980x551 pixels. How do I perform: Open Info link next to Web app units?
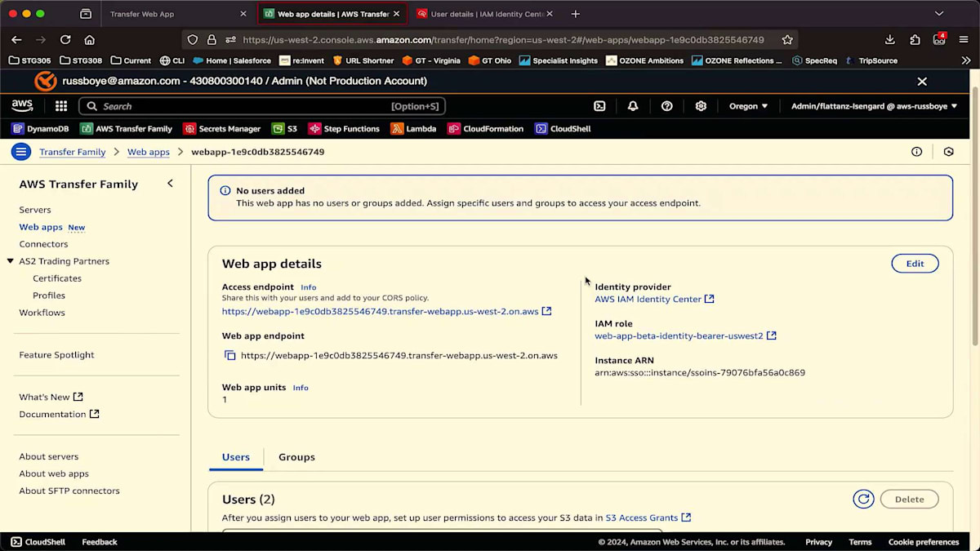[301, 388]
